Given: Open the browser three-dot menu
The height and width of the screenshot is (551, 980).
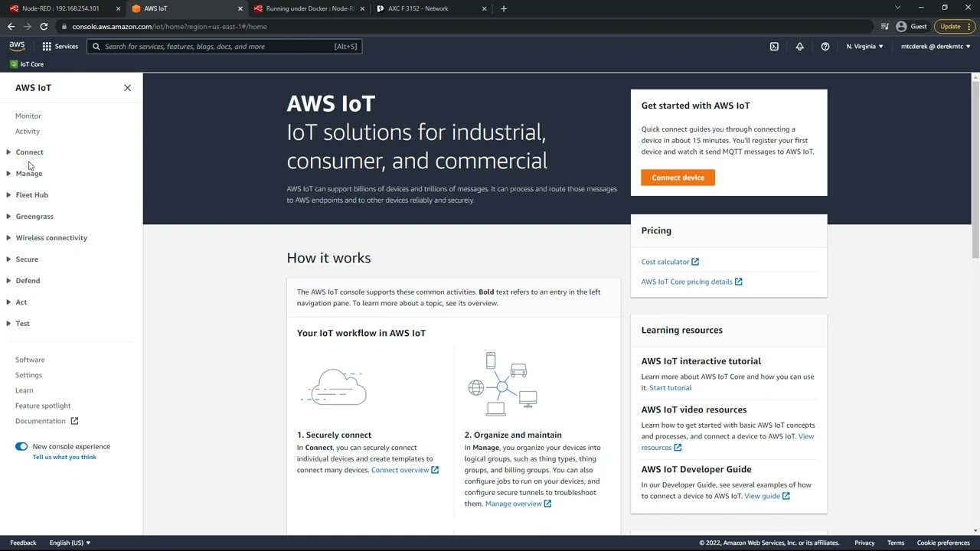Looking at the screenshot, I should pos(969,26).
